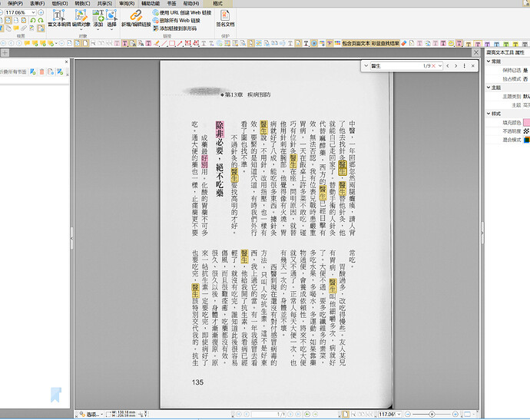Choose the purple highlight text preset

point(487,44)
